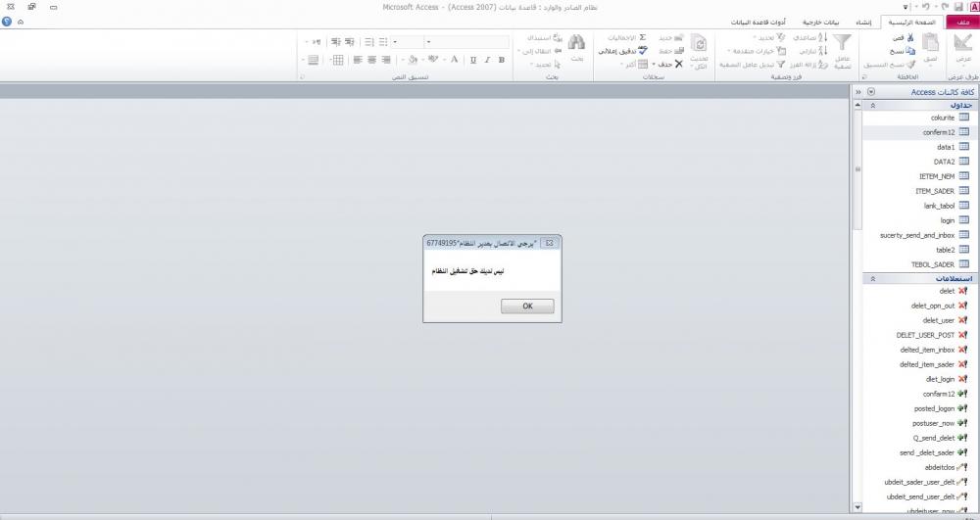
Task: Open the Go To dropdown (انتقال إلى)
Action: coord(539,51)
